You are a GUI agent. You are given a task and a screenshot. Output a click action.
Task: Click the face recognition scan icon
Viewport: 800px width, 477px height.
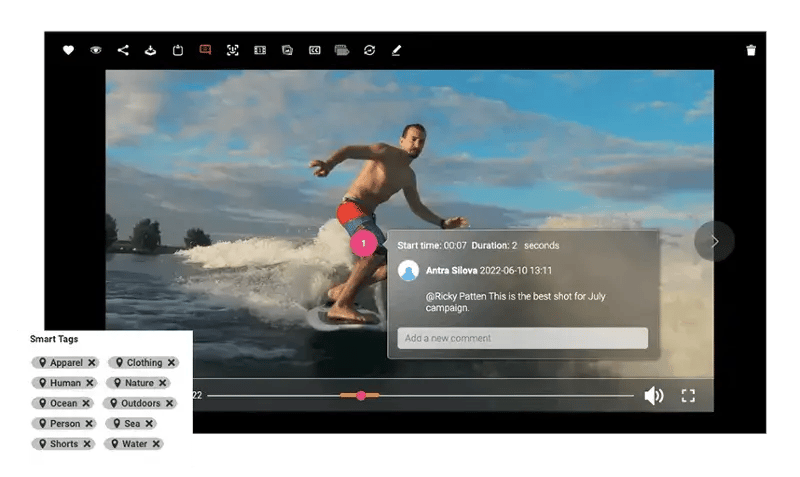(232, 50)
